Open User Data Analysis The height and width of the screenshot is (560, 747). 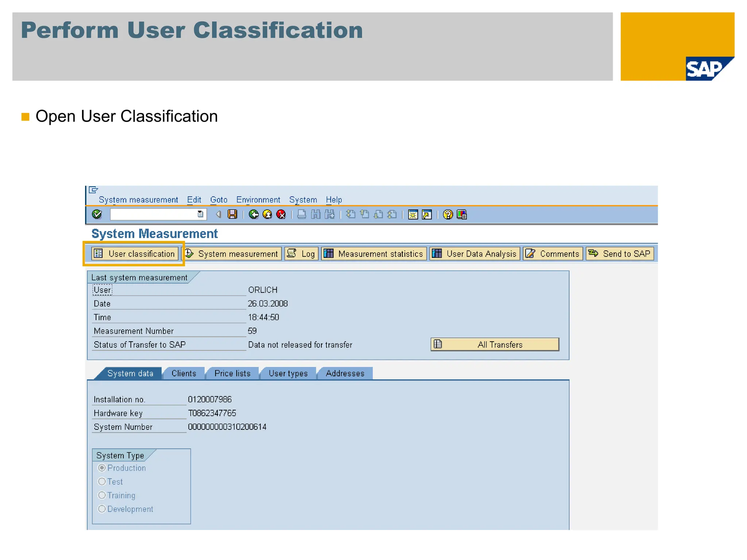[x=475, y=254]
